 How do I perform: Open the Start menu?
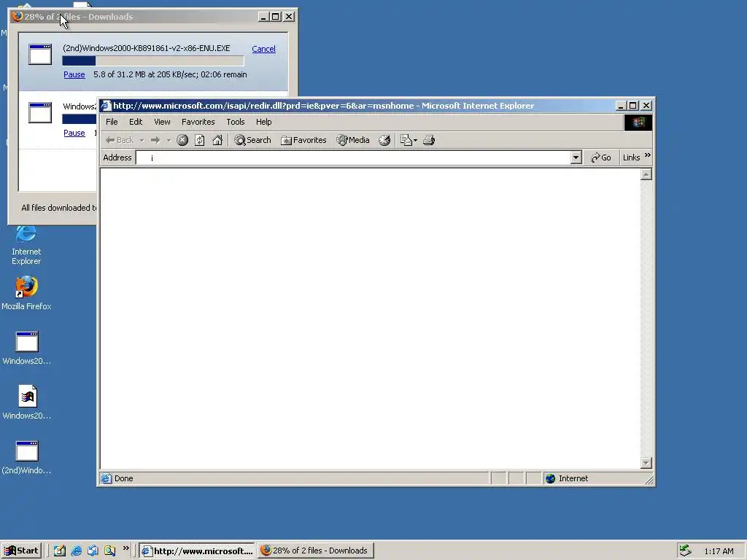21,551
